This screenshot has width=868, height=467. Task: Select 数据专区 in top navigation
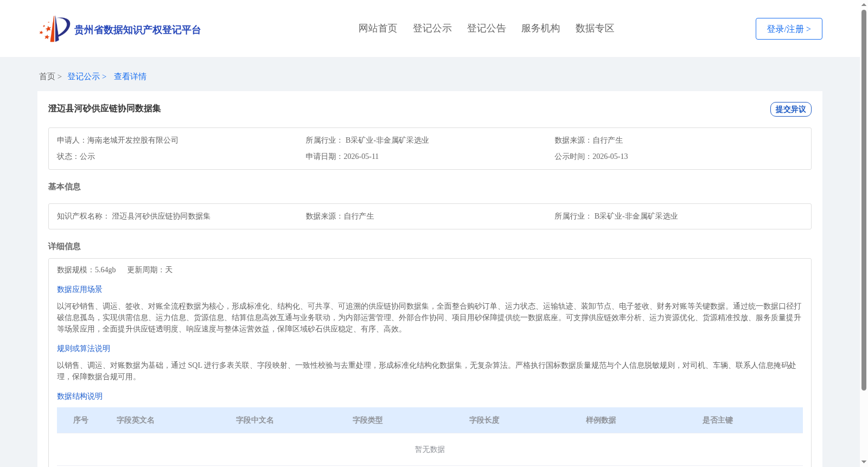(x=595, y=28)
